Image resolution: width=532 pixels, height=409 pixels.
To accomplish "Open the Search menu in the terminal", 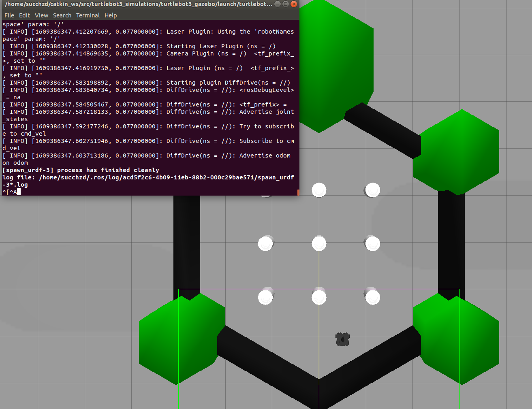I will pyautogui.click(x=62, y=15).
